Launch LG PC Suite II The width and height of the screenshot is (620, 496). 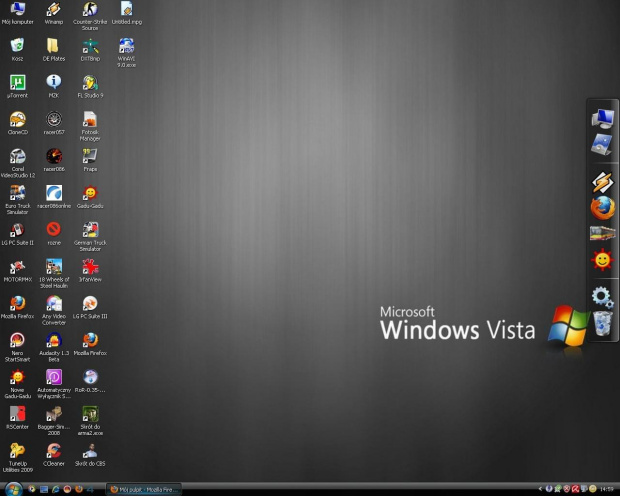tap(17, 234)
